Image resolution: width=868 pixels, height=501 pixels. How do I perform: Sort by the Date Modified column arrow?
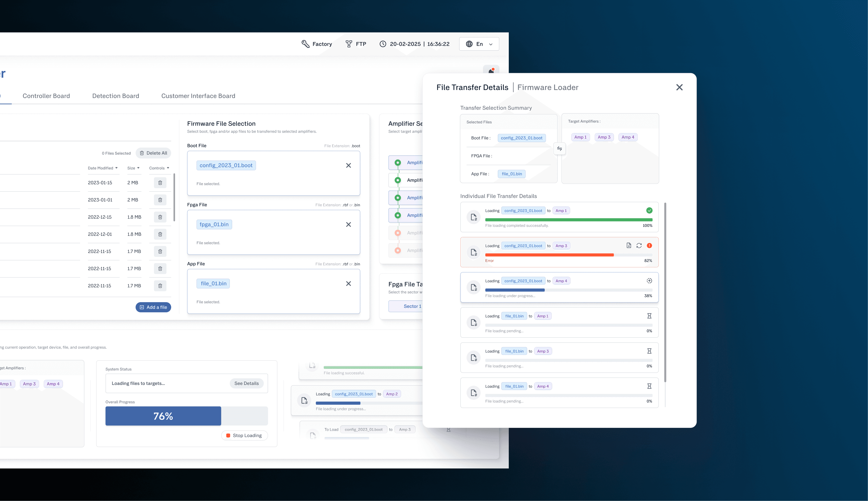pyautogui.click(x=116, y=168)
